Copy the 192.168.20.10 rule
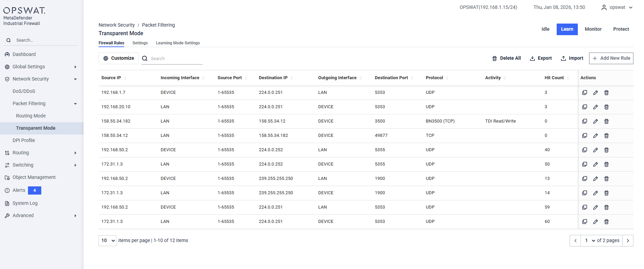The height and width of the screenshot is (269, 644). click(585, 107)
